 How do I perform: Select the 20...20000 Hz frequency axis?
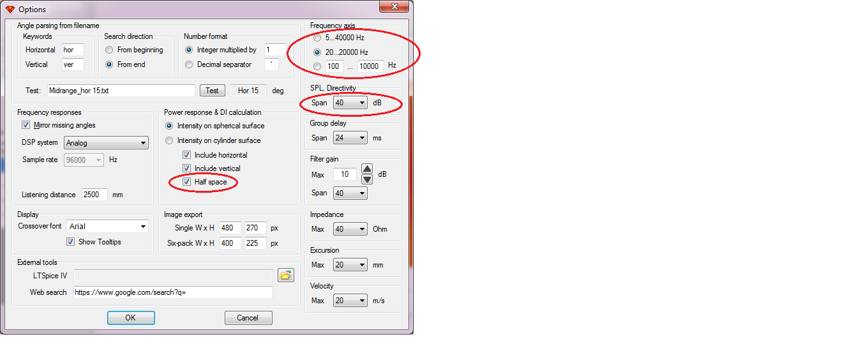click(x=317, y=52)
